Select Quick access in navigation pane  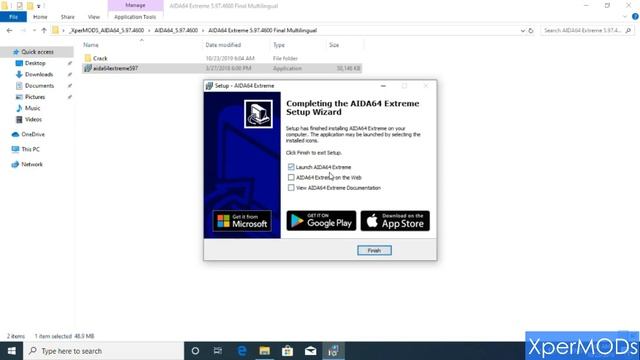point(37,52)
